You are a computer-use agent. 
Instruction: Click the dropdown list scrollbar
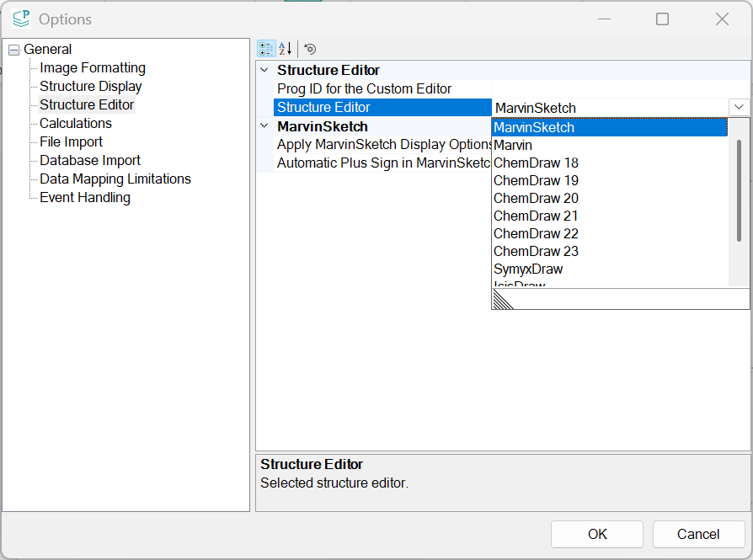click(x=739, y=189)
